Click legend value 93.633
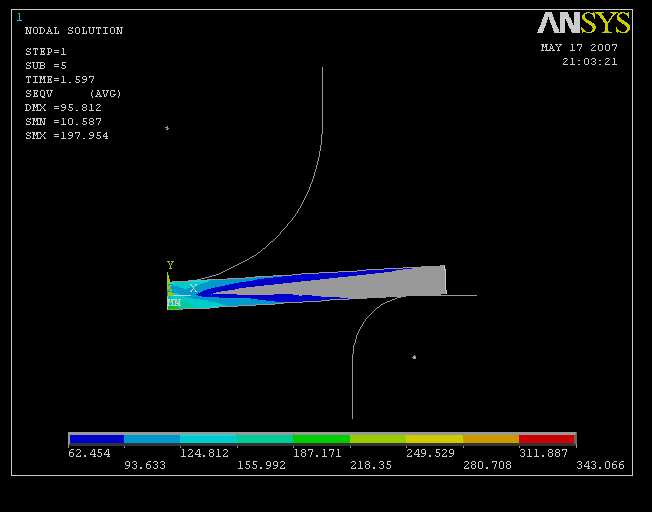 tap(145, 465)
